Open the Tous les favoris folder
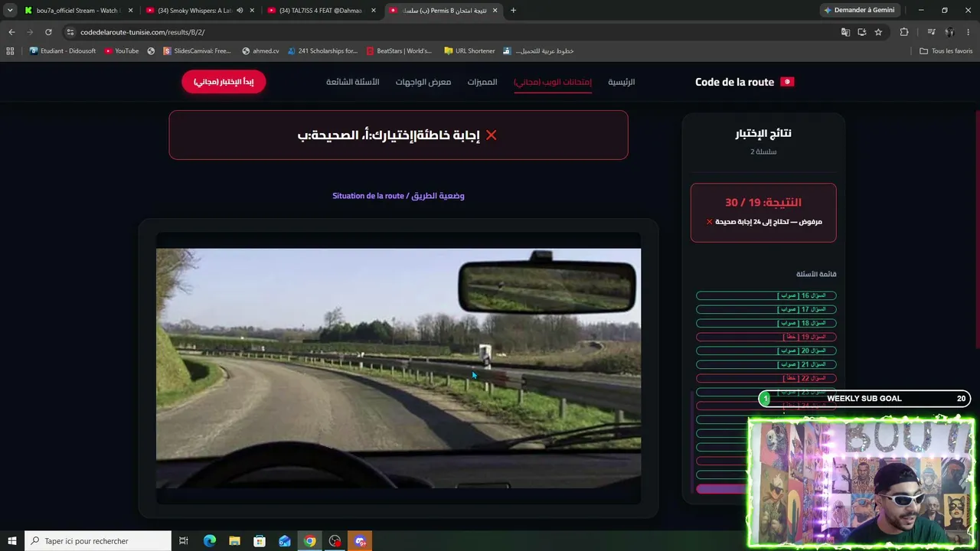980x551 pixels. (946, 51)
